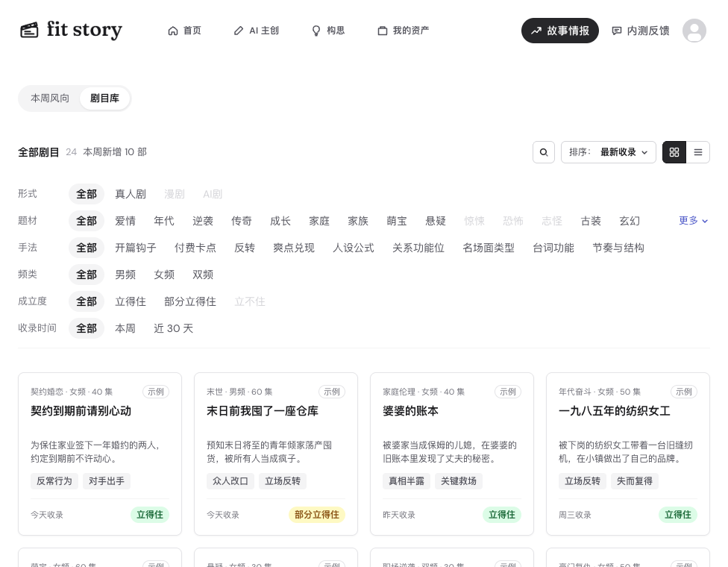
Task: Select the 剧目库 tab
Action: (104, 98)
